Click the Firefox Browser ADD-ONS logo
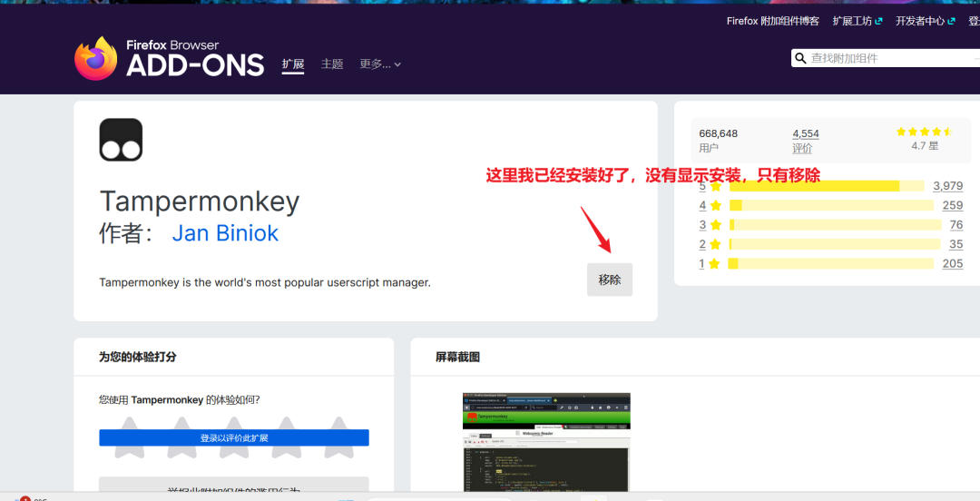Screen dimensions: 980x501 pyautogui.click(x=169, y=59)
